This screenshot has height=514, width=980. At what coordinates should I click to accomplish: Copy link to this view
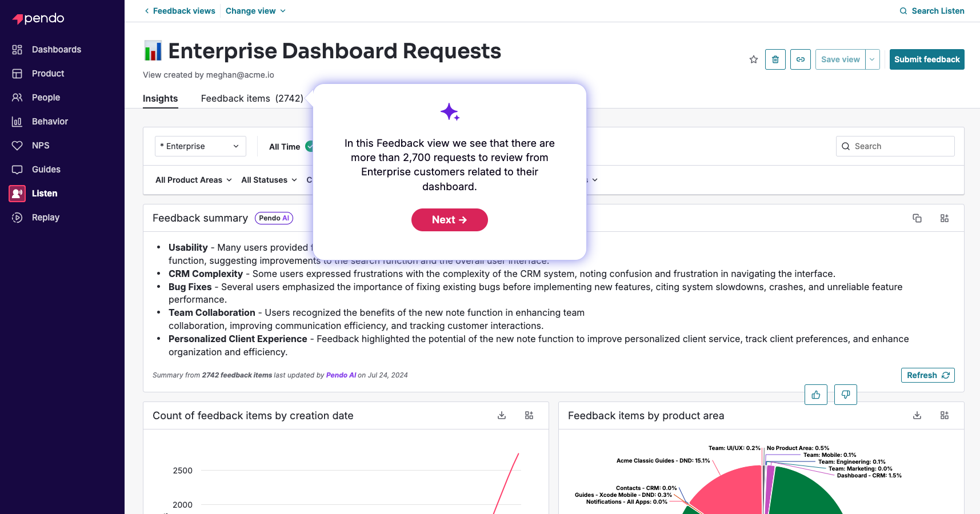pos(801,59)
